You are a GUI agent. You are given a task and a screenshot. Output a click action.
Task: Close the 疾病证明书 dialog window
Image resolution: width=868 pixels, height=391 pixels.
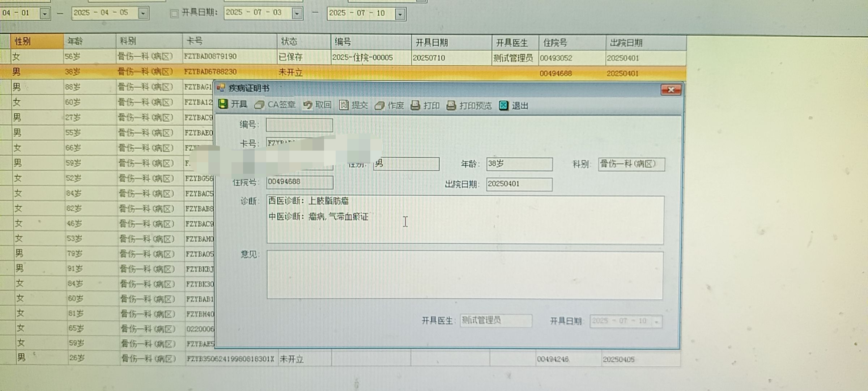coord(671,90)
